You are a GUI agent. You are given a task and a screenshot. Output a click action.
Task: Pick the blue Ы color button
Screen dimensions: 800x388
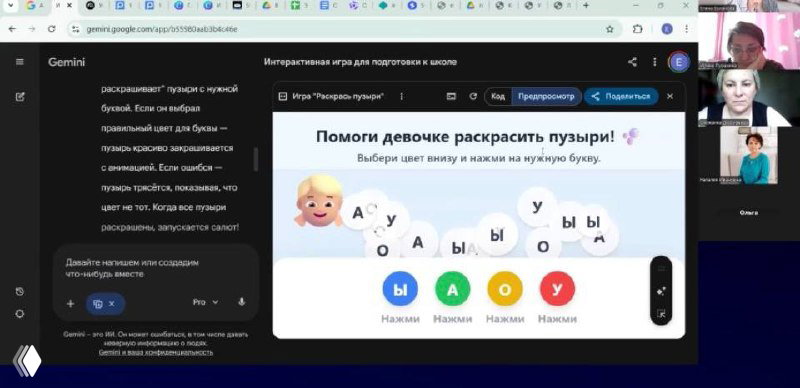coord(400,289)
